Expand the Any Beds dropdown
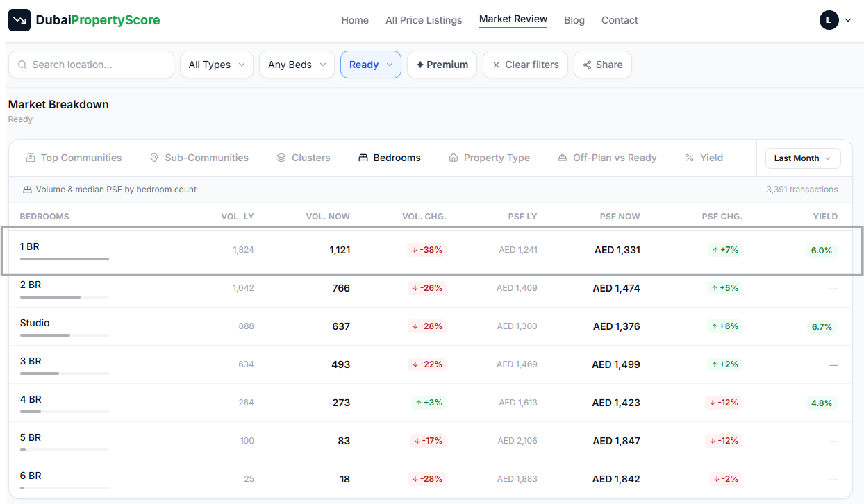This screenshot has height=504, width=864. click(297, 65)
